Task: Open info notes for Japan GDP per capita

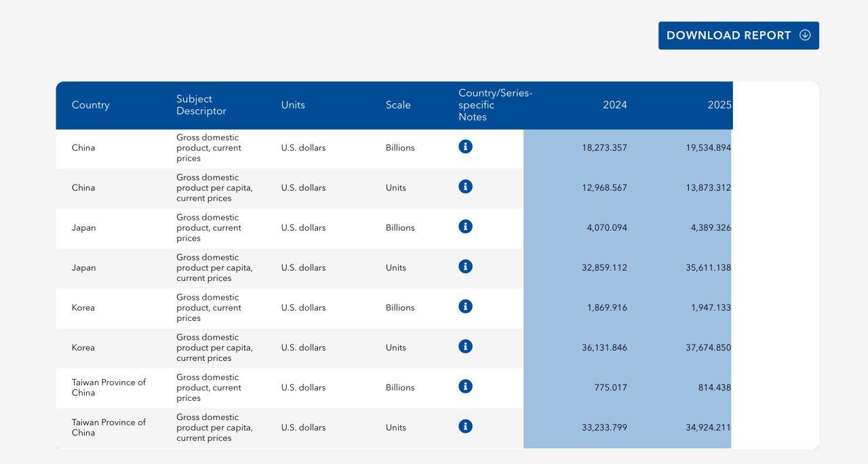Action: tap(465, 267)
